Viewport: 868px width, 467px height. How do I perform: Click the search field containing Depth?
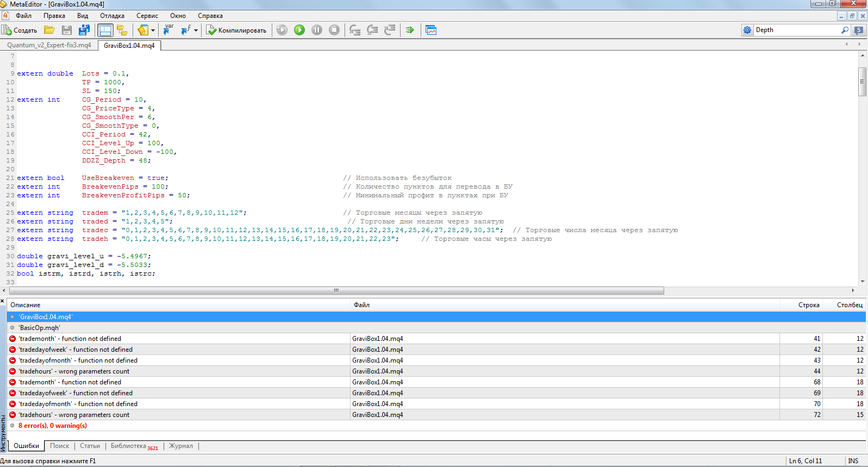(797, 30)
